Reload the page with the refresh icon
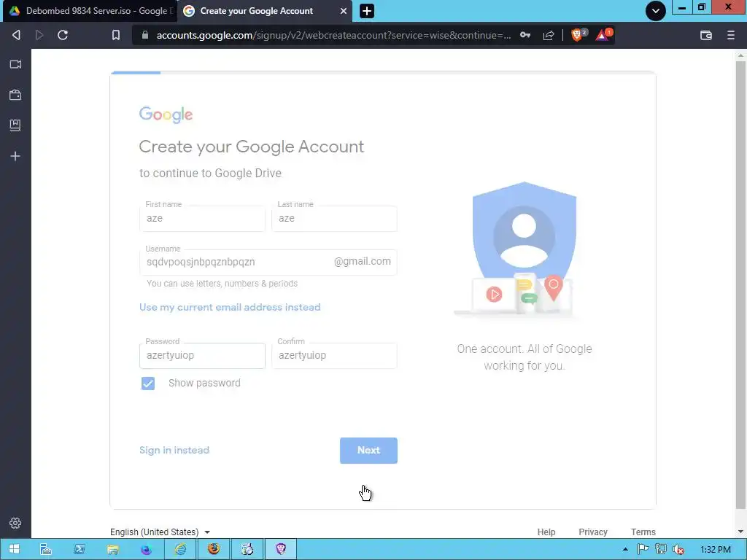 (63, 35)
